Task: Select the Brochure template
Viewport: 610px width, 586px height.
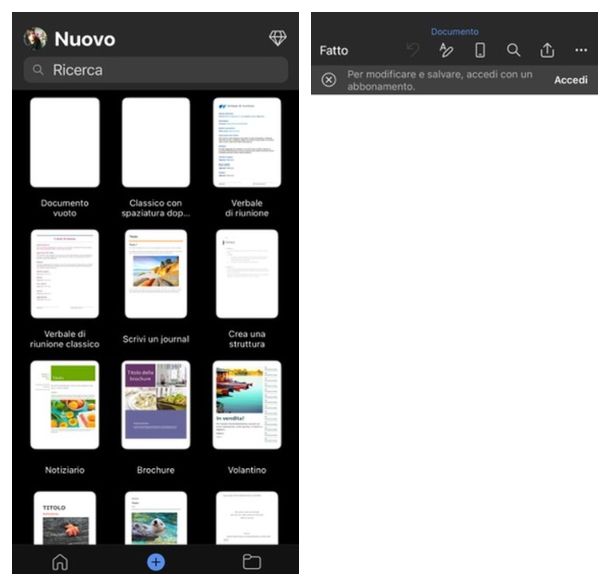Action: click(x=156, y=405)
